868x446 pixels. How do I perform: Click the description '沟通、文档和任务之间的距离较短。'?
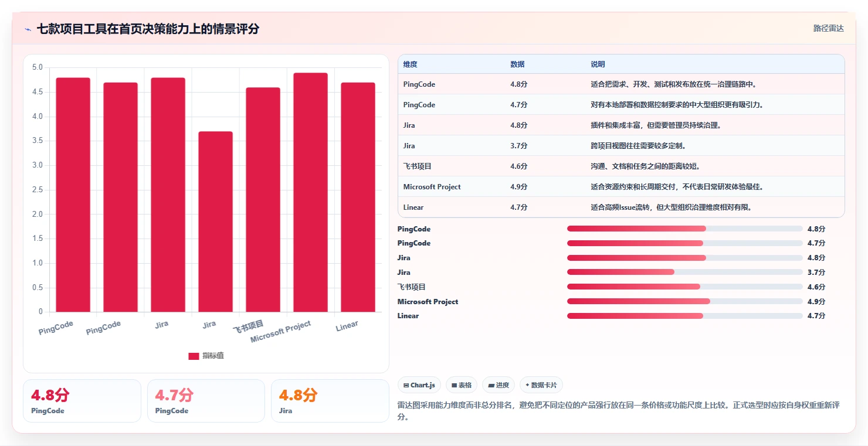point(646,166)
